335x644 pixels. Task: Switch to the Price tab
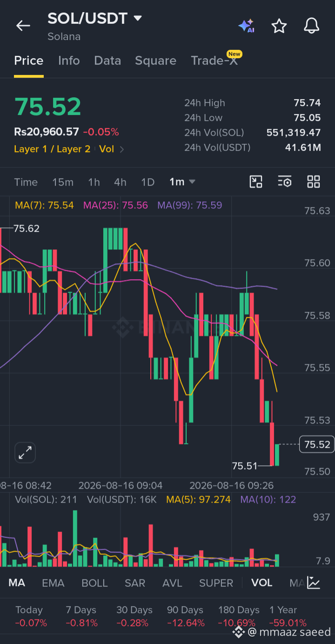tap(29, 60)
